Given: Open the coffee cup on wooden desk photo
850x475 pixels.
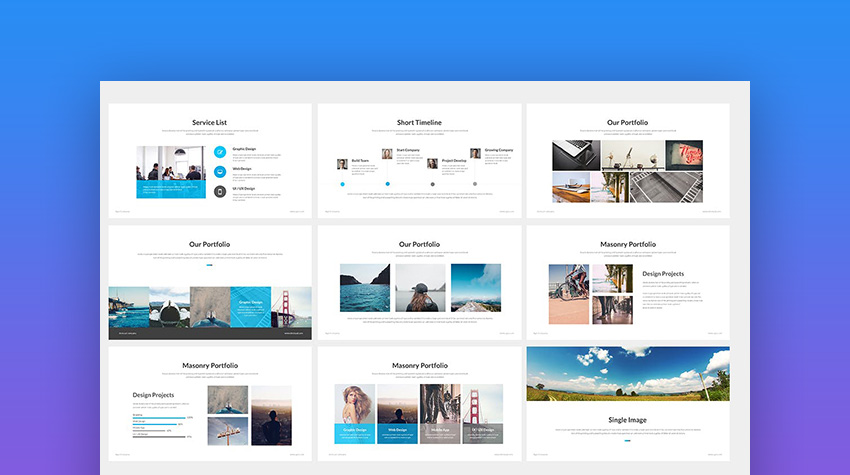Looking at the screenshot, I should pos(571,187).
